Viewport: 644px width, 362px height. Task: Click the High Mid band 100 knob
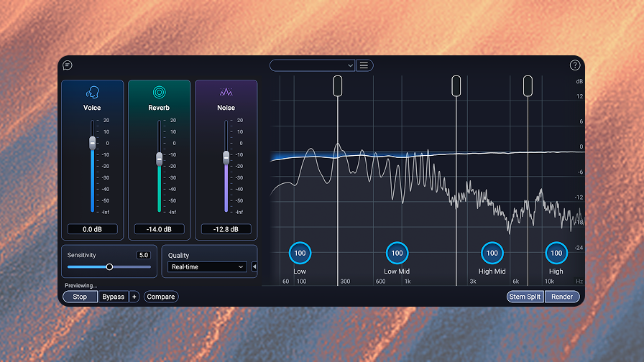coord(492,254)
